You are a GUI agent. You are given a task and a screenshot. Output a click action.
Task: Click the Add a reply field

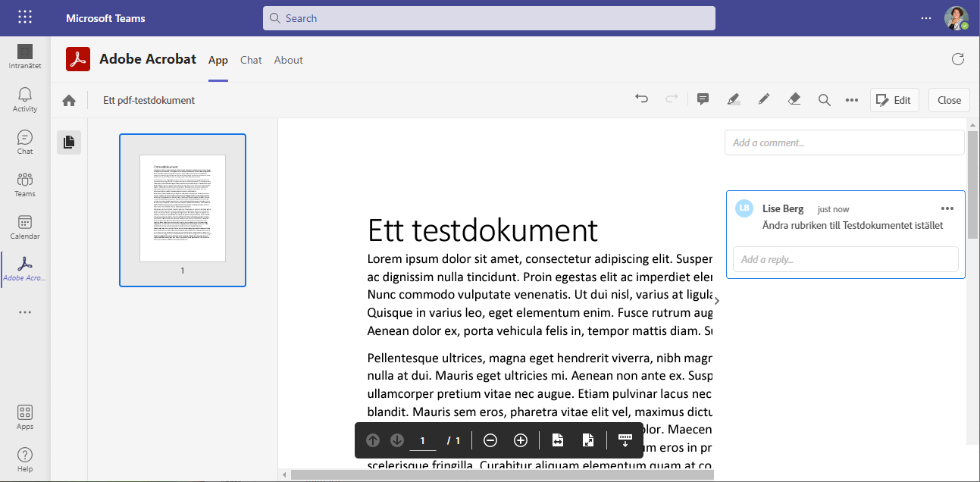(x=845, y=259)
